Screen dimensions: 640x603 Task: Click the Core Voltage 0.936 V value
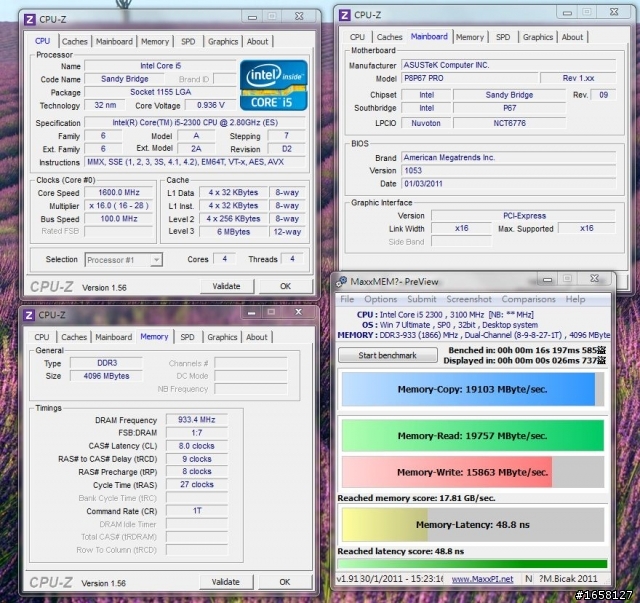click(211, 105)
